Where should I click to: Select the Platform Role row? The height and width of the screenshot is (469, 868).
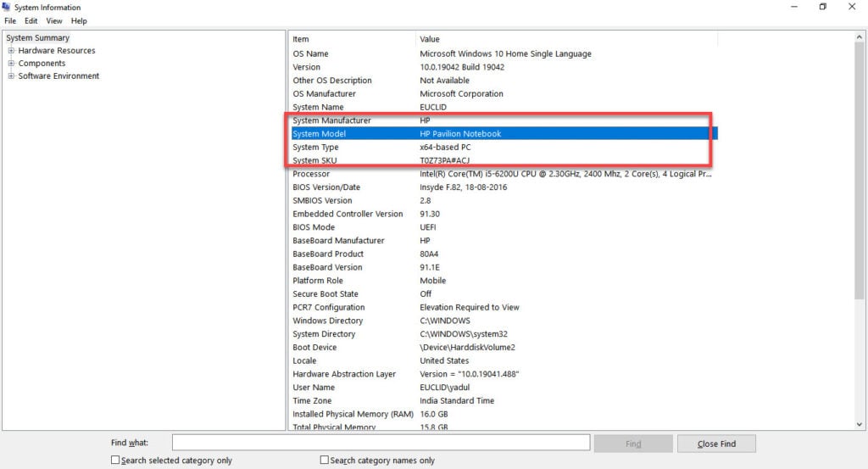(504, 280)
